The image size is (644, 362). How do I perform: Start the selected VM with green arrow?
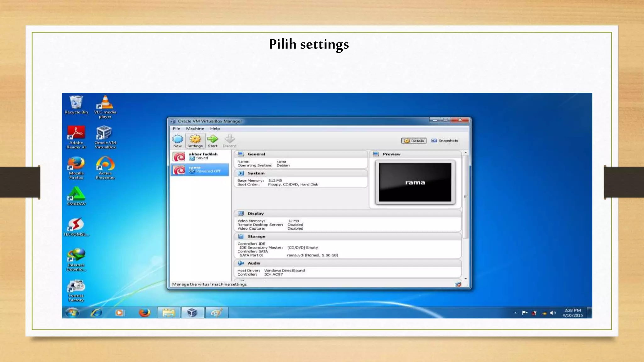213,141
